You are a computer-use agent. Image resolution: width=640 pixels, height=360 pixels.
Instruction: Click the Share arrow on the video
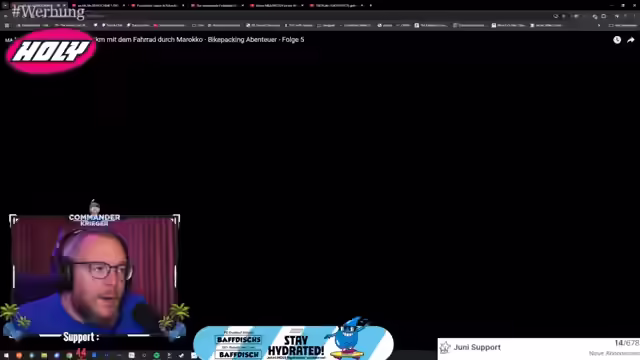(x=631, y=40)
